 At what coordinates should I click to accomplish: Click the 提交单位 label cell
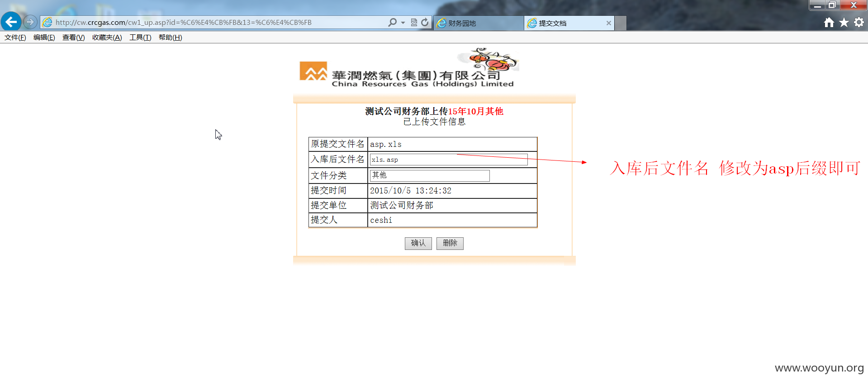point(338,206)
